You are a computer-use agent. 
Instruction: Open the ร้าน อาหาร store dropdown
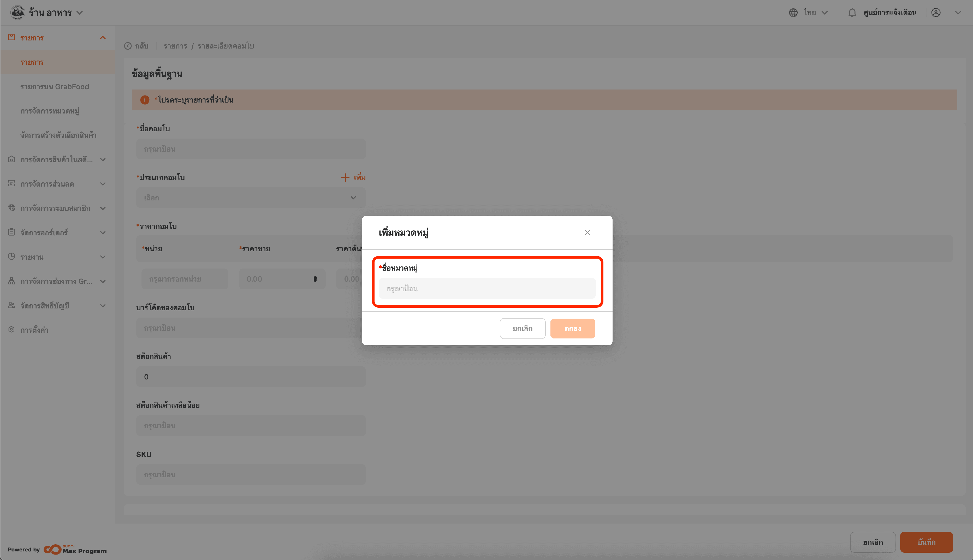pos(80,13)
